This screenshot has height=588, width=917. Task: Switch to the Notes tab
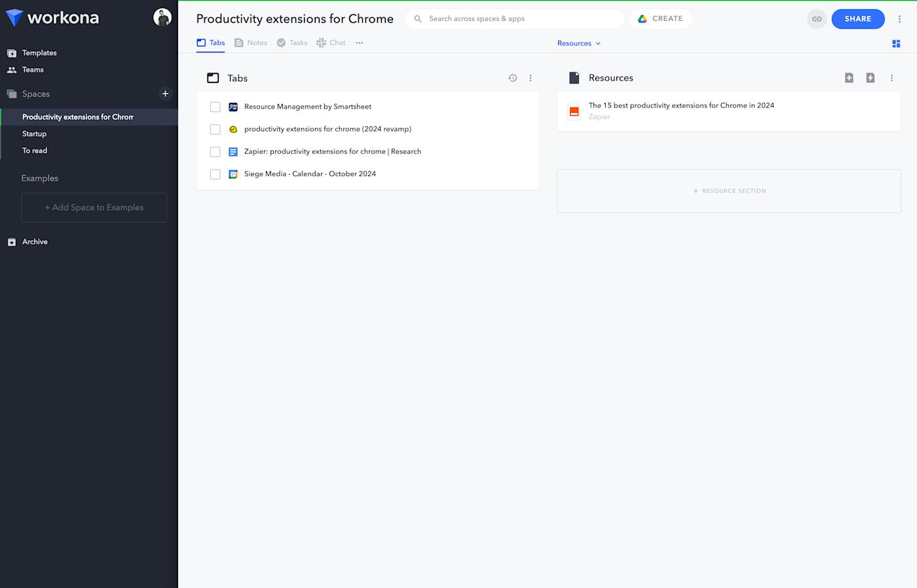pyautogui.click(x=251, y=43)
